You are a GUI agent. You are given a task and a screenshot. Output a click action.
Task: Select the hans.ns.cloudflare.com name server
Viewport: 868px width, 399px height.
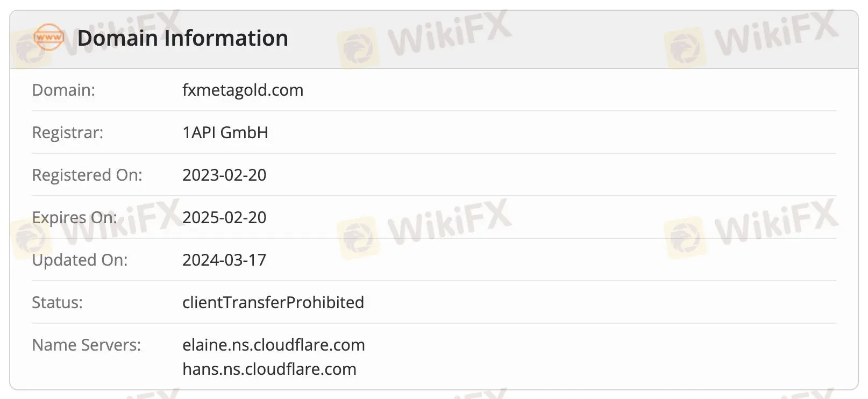pyautogui.click(x=269, y=369)
